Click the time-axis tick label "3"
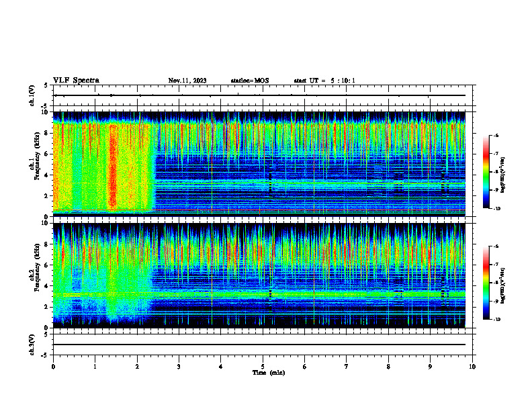This screenshot has width=532, height=411. [x=179, y=367]
